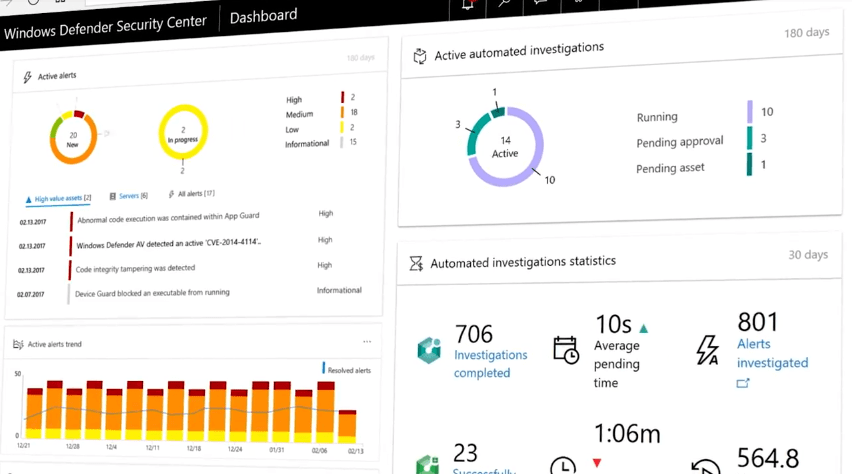The width and height of the screenshot is (852, 474).
Task: Click the 30 days label on statistics card
Action: (808, 255)
